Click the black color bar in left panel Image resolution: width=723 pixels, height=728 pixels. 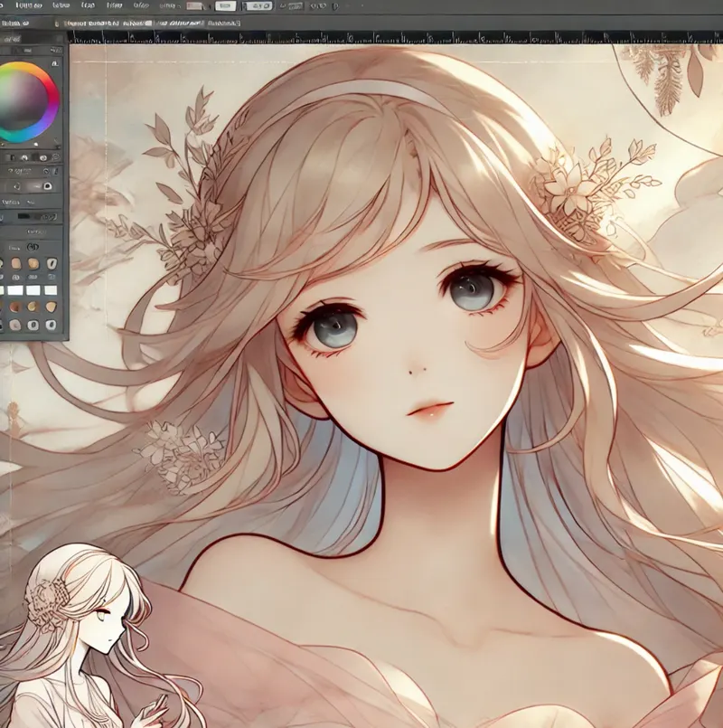coord(24,217)
